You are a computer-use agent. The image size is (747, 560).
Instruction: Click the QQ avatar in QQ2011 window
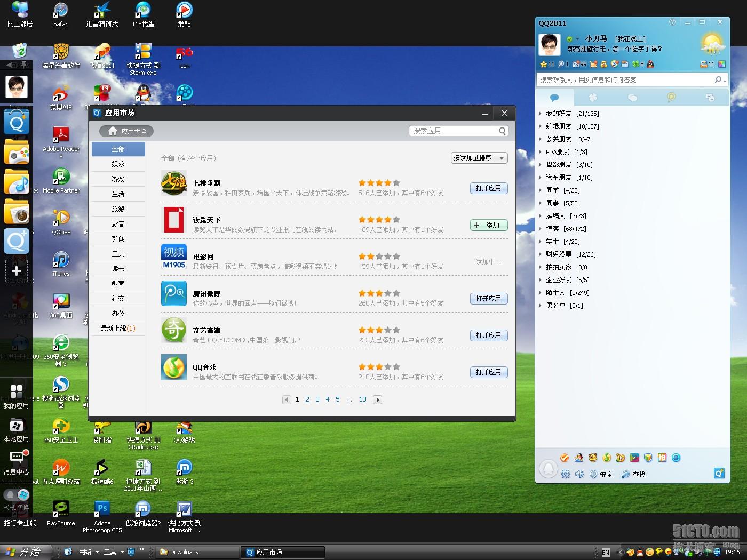click(550, 45)
